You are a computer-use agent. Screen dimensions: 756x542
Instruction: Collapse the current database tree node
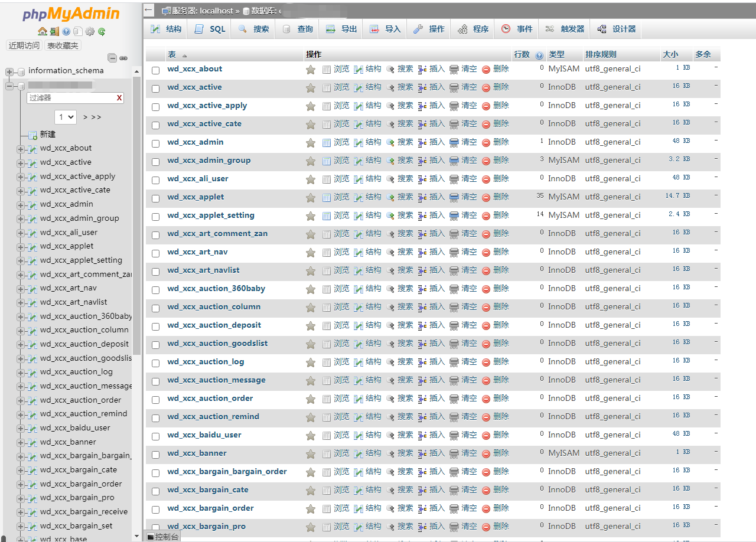pos(9,86)
